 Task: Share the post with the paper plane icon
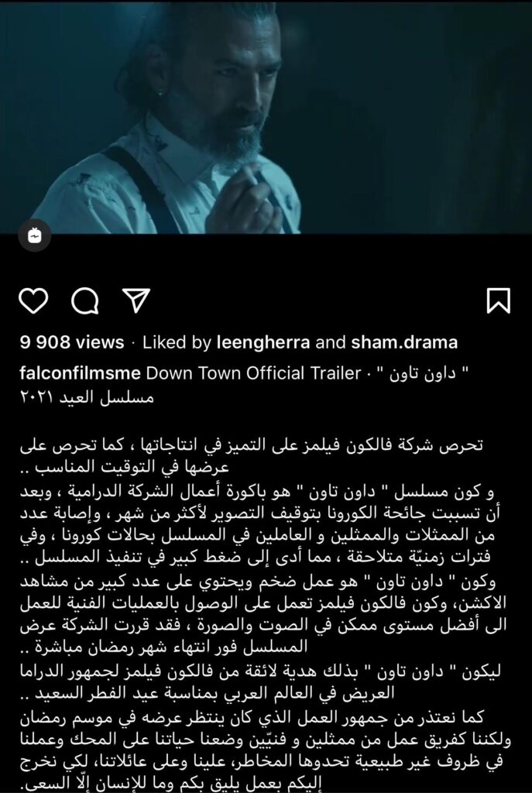coord(136,301)
